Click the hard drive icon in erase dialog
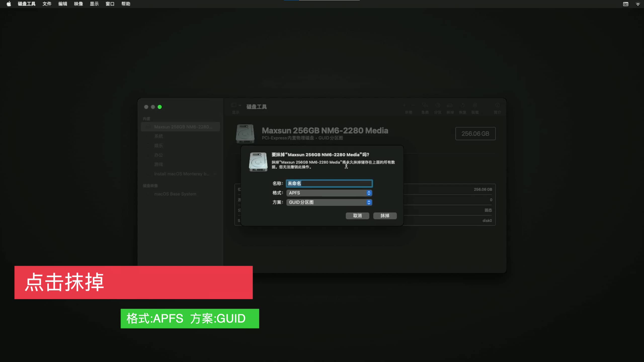This screenshot has height=362, width=644. pos(258,162)
